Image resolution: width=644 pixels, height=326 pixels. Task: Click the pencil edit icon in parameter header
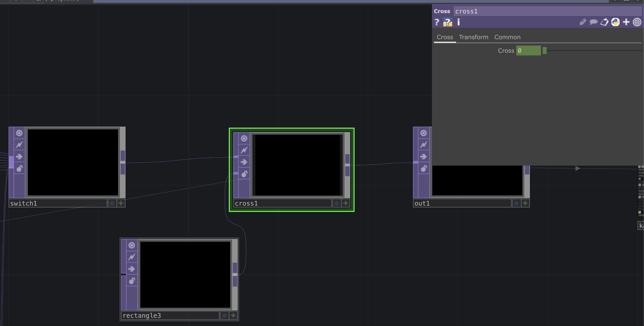coord(583,22)
